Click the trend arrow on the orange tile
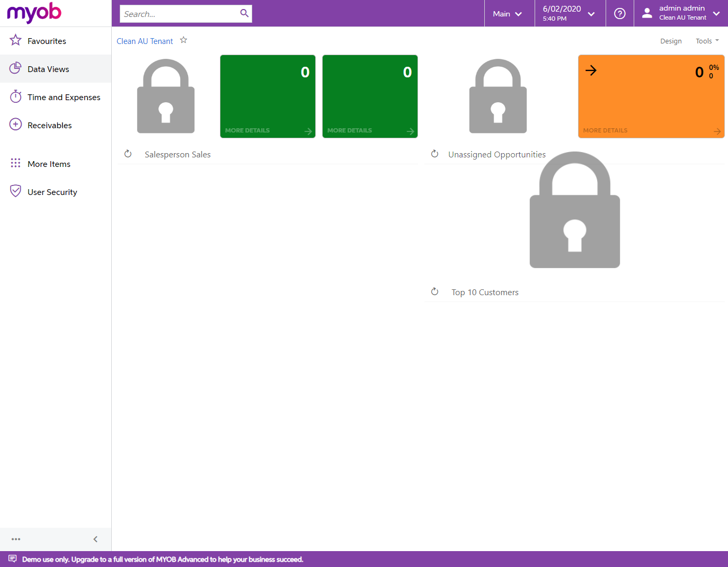 [x=591, y=70]
